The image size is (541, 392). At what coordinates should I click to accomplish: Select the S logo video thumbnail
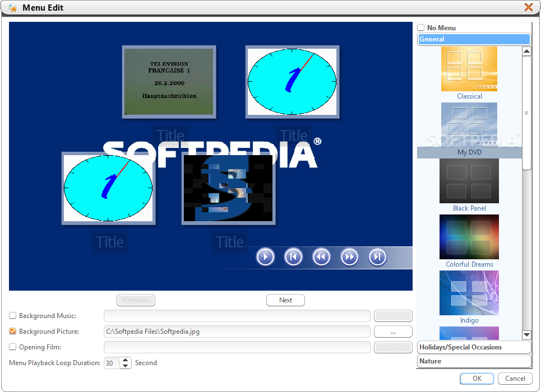click(228, 188)
